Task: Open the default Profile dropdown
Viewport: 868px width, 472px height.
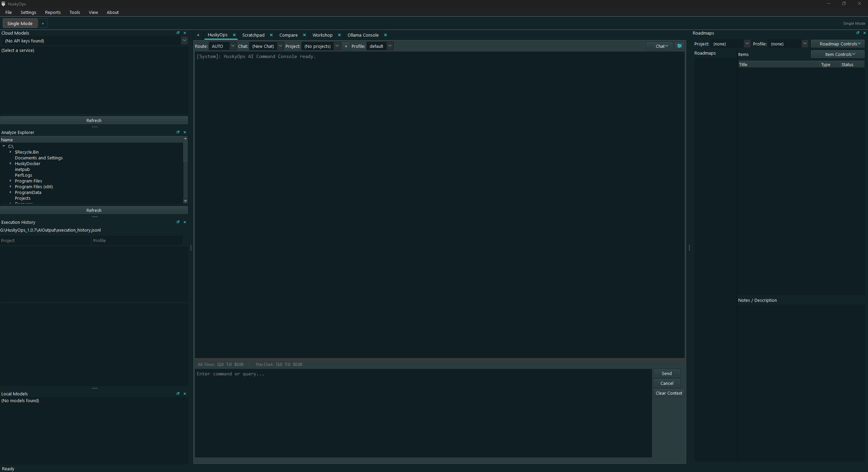Action: tap(390, 46)
